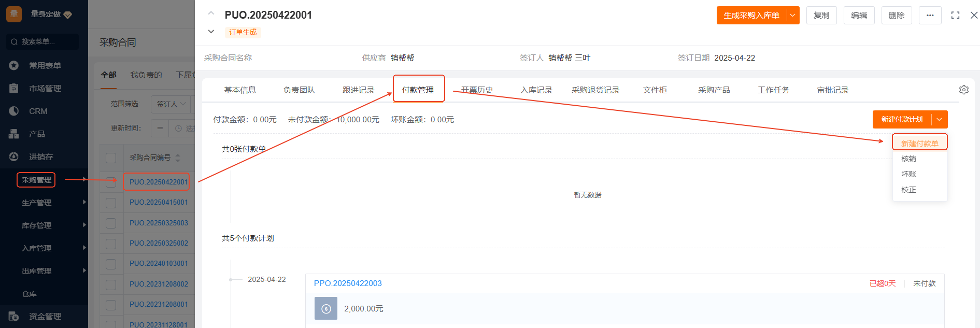This screenshot has width=980, height=328.
Task: Open payment plan link PPO.20250422003
Action: 348,283
